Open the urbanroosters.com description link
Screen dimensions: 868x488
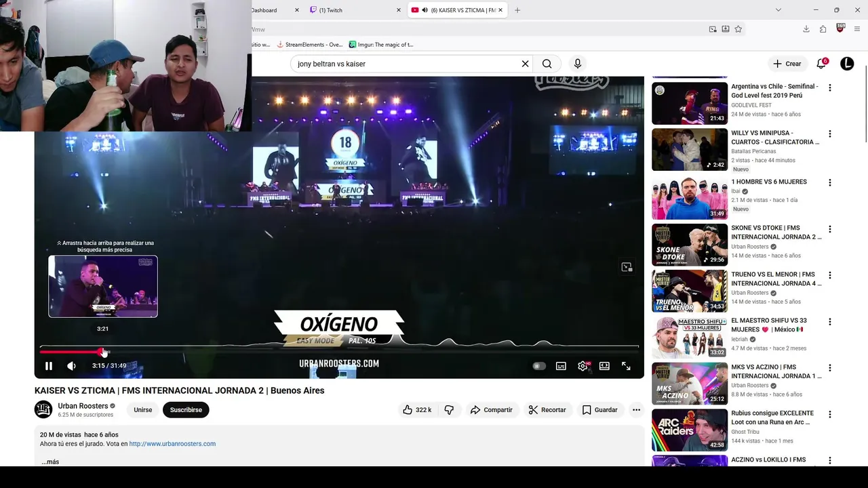point(172,444)
